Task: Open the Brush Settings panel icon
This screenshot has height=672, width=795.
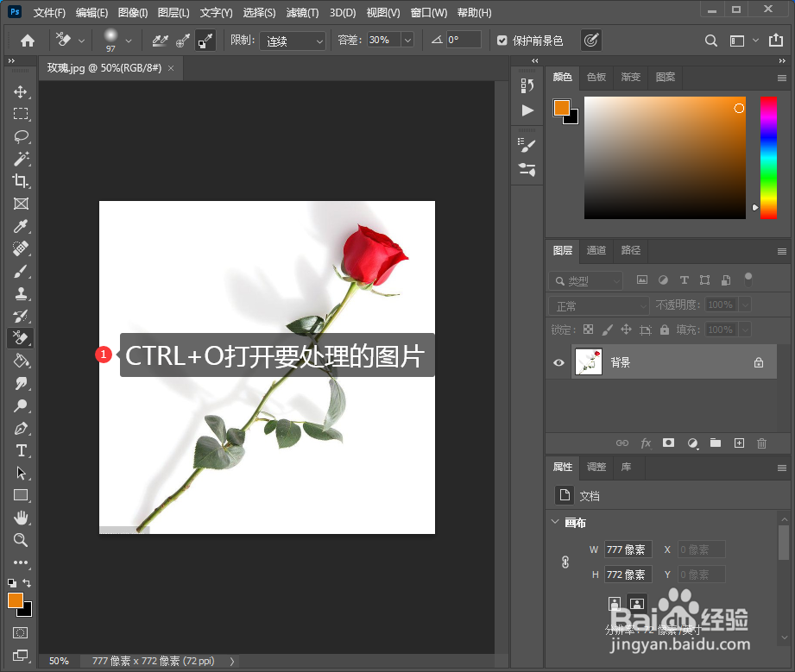Action: click(527, 146)
